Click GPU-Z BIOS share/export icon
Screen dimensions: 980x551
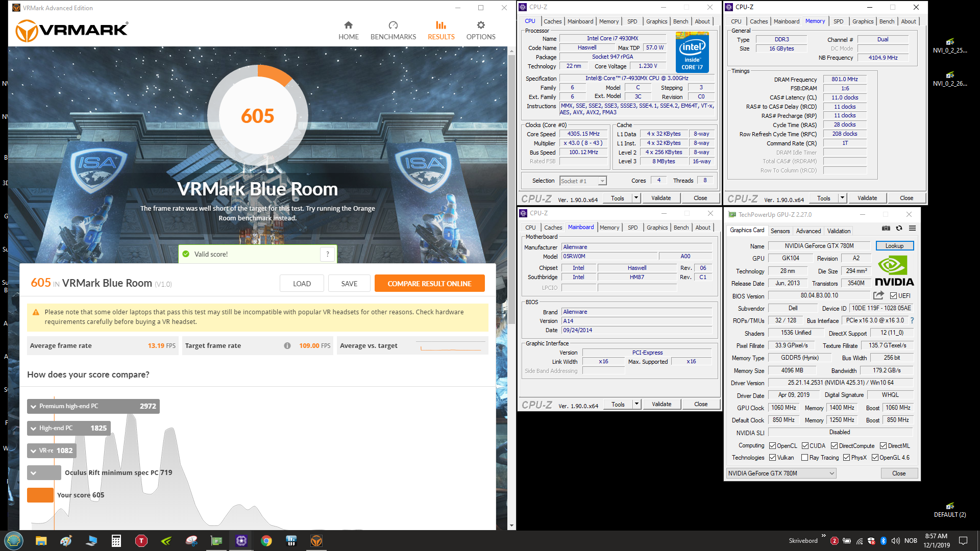pos(878,295)
